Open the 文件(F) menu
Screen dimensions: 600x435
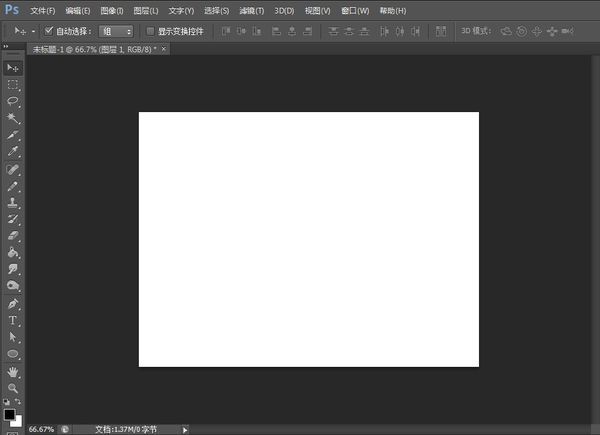42,10
